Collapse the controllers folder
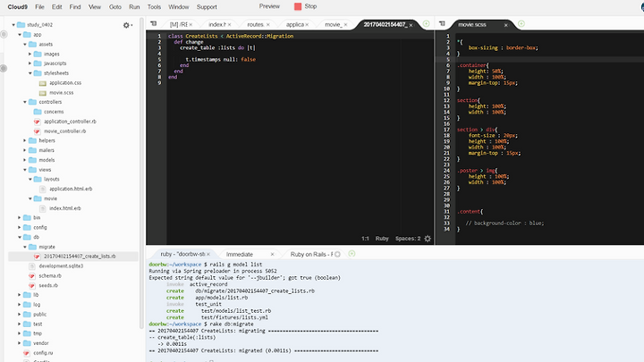This screenshot has width=644, height=362. pos(25,102)
